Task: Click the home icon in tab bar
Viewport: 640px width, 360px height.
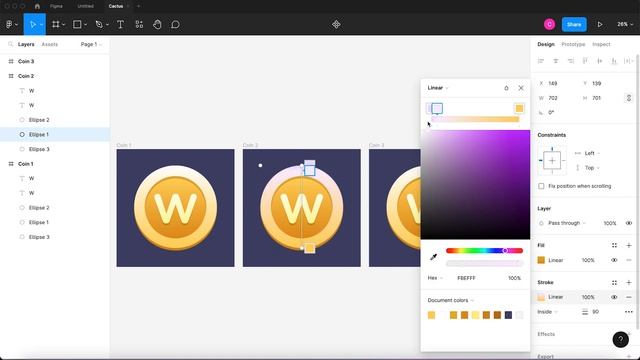Action: (x=37, y=6)
